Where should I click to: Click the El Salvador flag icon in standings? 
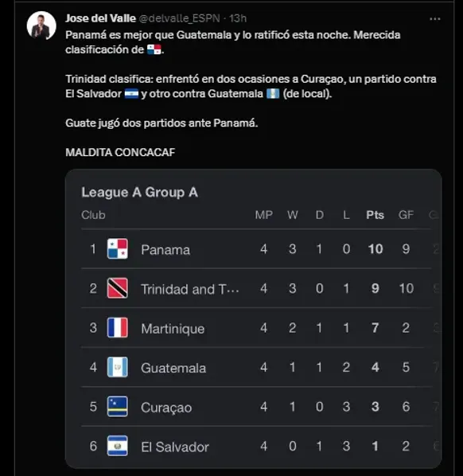tap(118, 446)
